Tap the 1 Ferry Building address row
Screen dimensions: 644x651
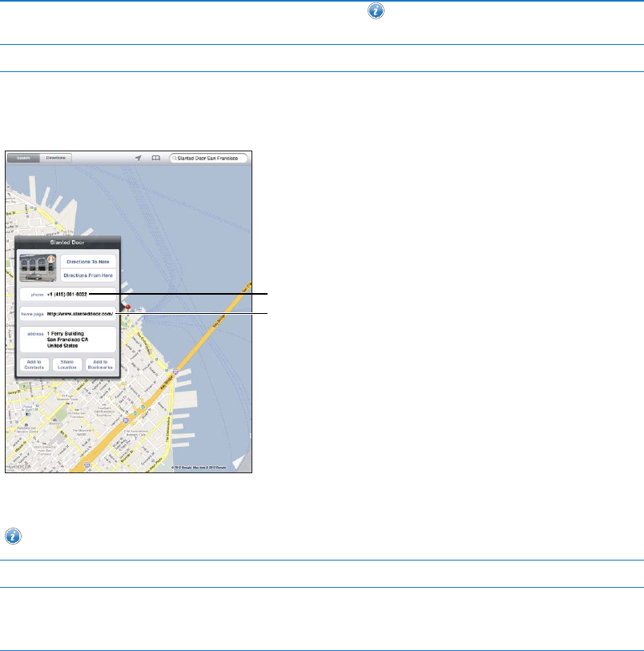[67, 340]
